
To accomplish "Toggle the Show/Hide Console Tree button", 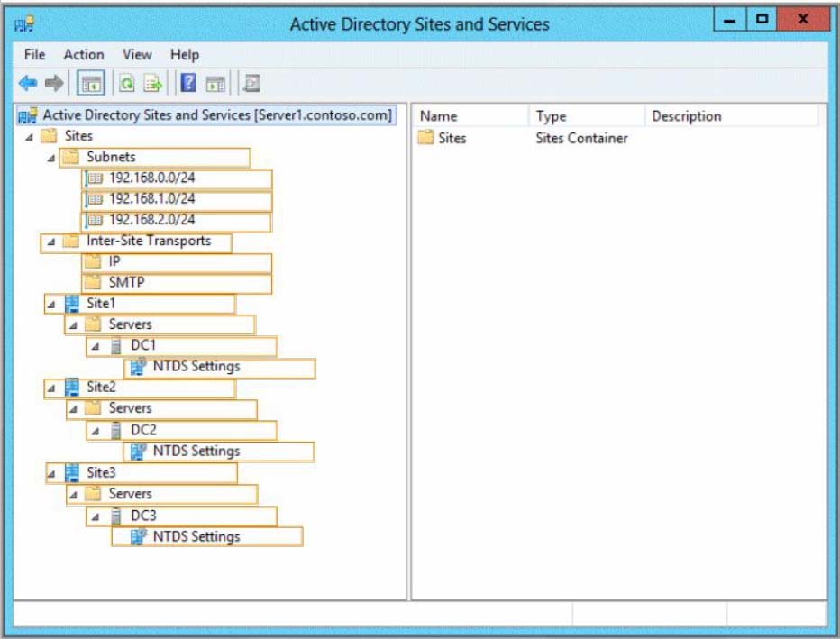I will tap(91, 84).
